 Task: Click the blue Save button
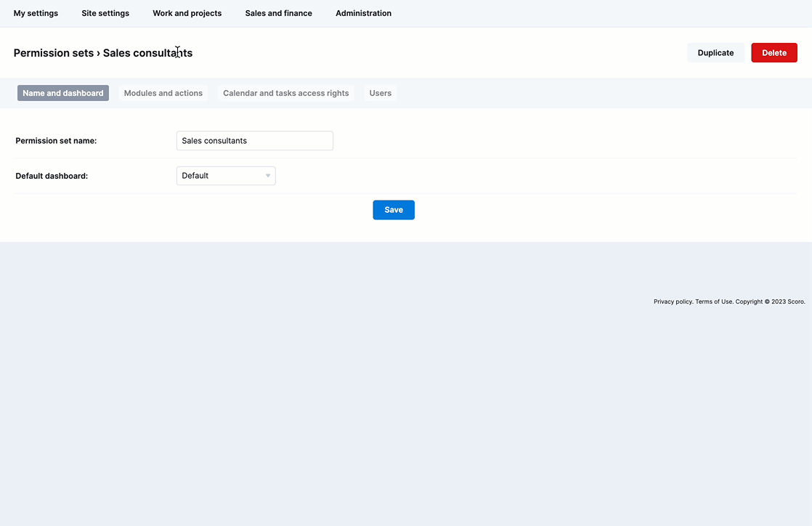pos(394,210)
